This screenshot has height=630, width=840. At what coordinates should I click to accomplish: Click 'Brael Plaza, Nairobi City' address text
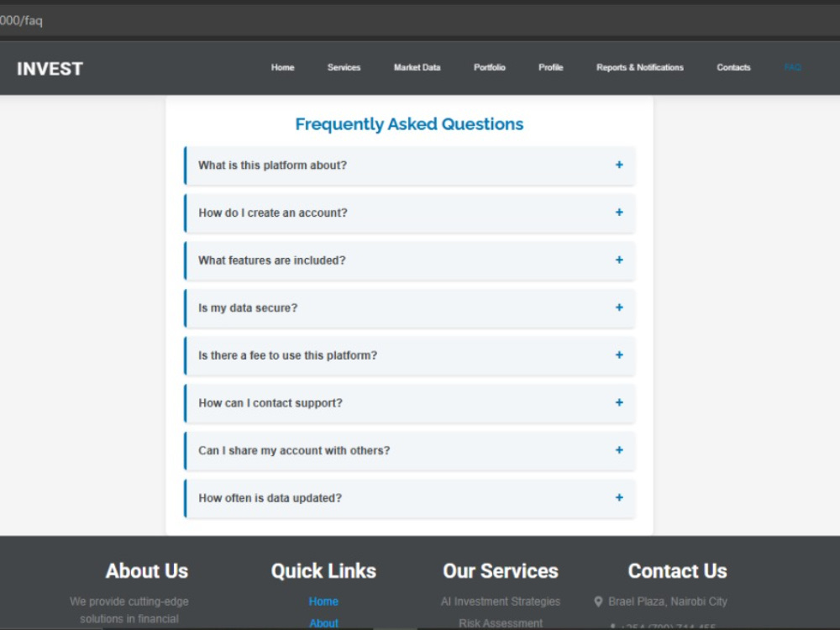pyautogui.click(x=668, y=601)
